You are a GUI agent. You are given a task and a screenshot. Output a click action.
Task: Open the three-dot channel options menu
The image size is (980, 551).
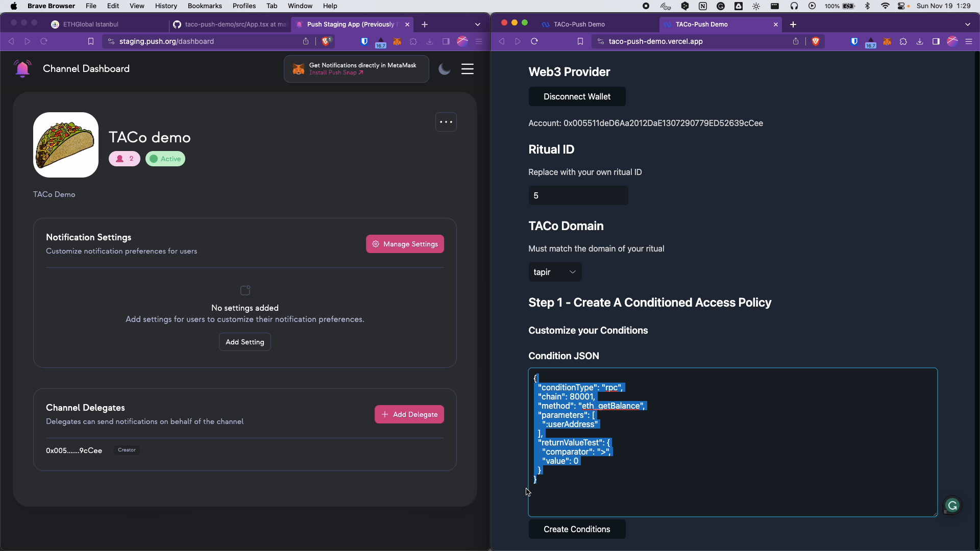pos(446,122)
